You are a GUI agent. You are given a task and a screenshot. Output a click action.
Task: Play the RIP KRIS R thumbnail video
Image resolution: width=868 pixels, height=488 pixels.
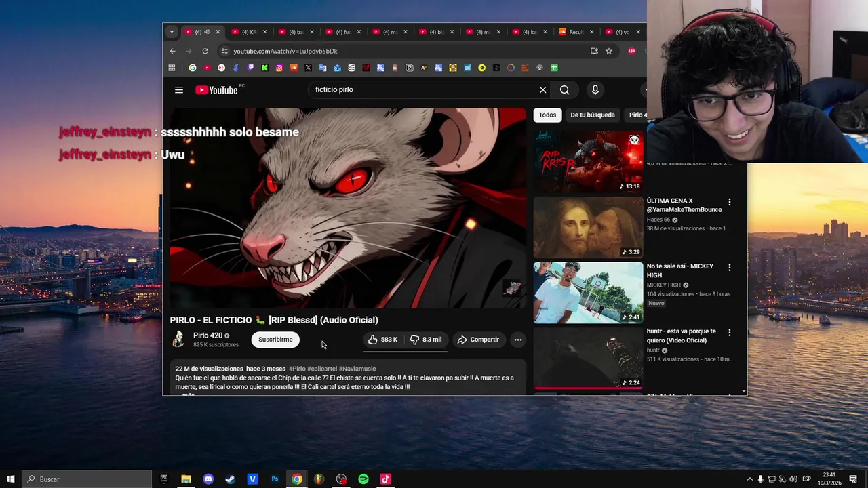pyautogui.click(x=588, y=161)
